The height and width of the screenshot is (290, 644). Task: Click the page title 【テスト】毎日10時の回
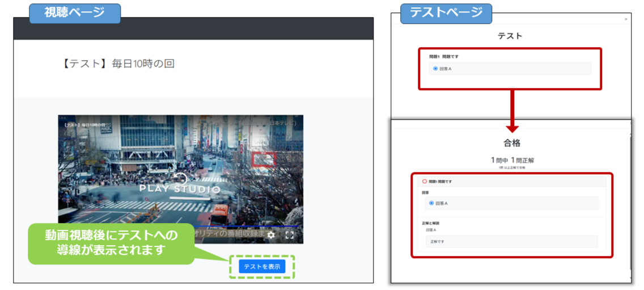[x=118, y=63]
